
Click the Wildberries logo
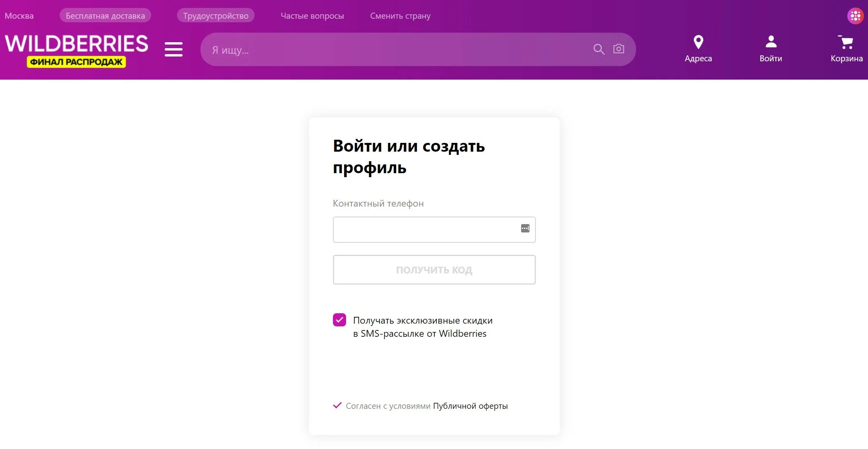[76, 44]
